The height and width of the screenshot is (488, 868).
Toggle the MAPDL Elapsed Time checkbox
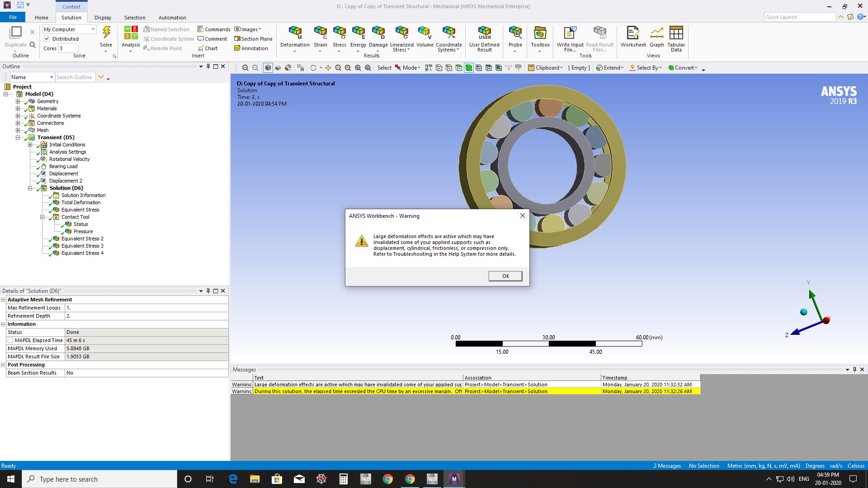(10, 340)
